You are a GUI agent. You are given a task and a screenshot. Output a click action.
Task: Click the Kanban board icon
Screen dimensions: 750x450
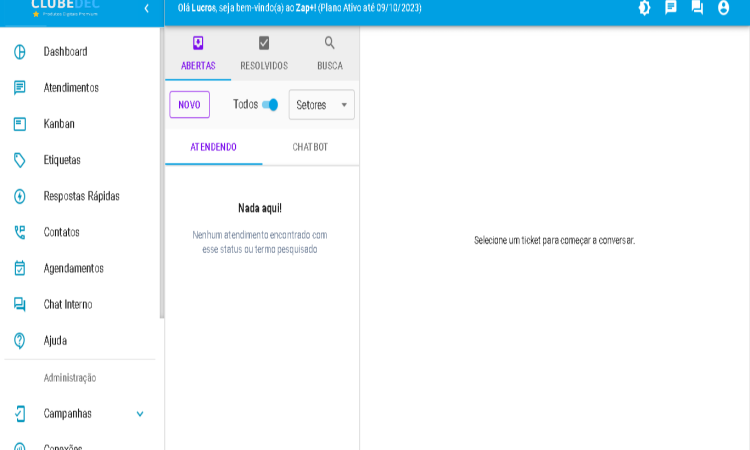(19, 124)
